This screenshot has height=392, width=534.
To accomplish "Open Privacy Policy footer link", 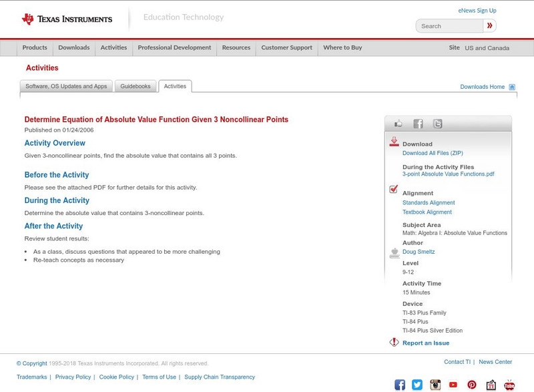I will (73, 377).
